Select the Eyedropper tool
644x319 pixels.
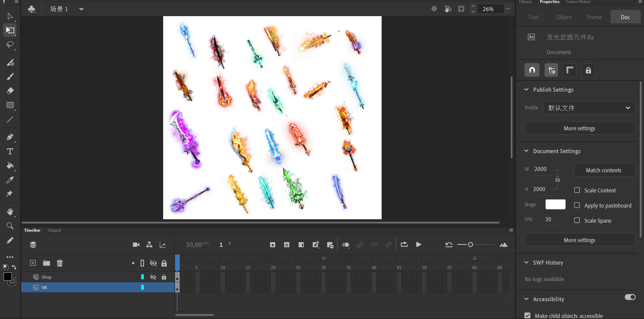click(x=10, y=180)
